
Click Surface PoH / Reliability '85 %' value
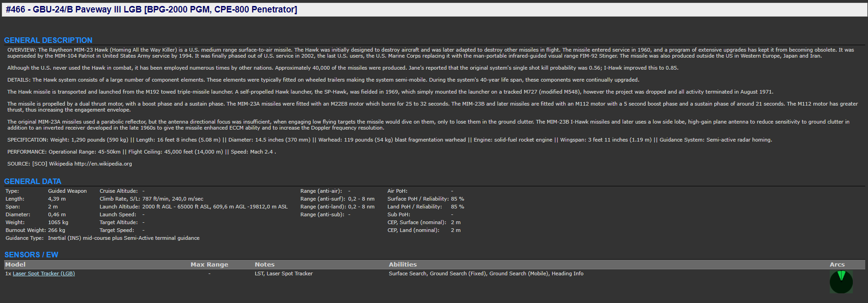pos(458,199)
